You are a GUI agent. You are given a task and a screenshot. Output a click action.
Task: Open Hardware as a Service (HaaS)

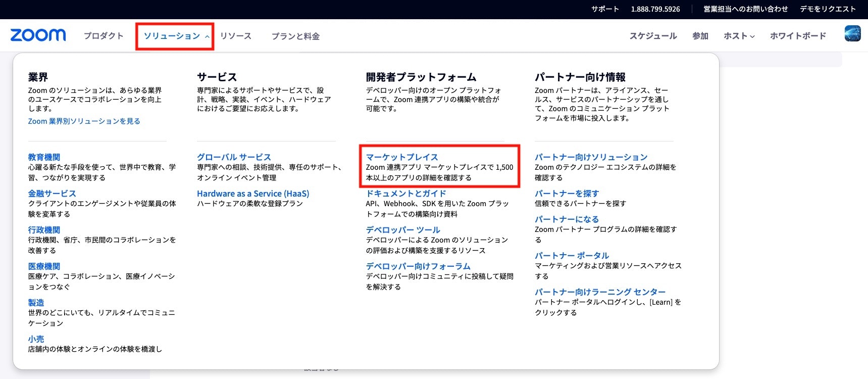coord(253,194)
